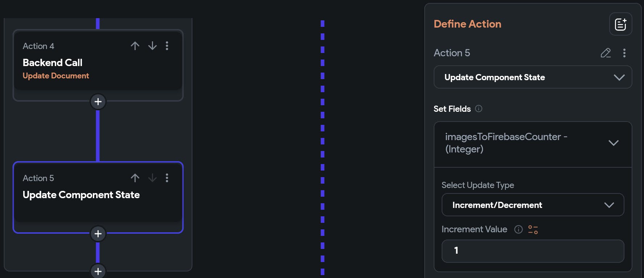Click bottom plus button at end of chain
The width and height of the screenshot is (644, 278).
[98, 271]
